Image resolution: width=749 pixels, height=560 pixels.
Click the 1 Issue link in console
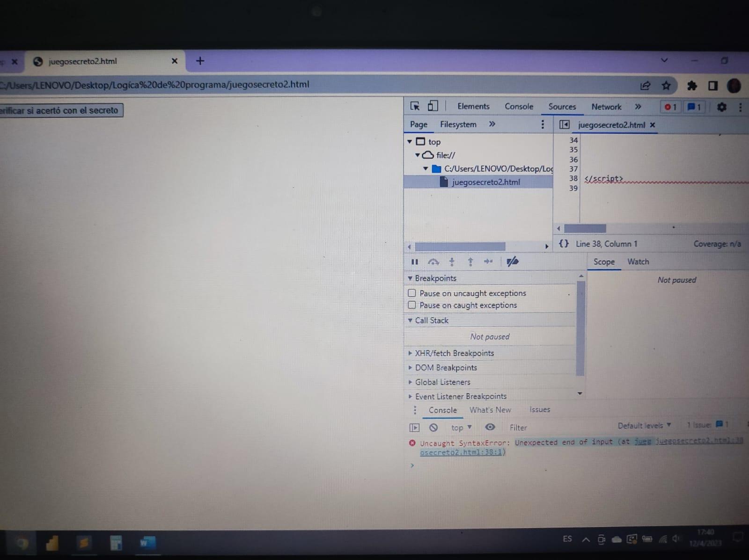[707, 425]
